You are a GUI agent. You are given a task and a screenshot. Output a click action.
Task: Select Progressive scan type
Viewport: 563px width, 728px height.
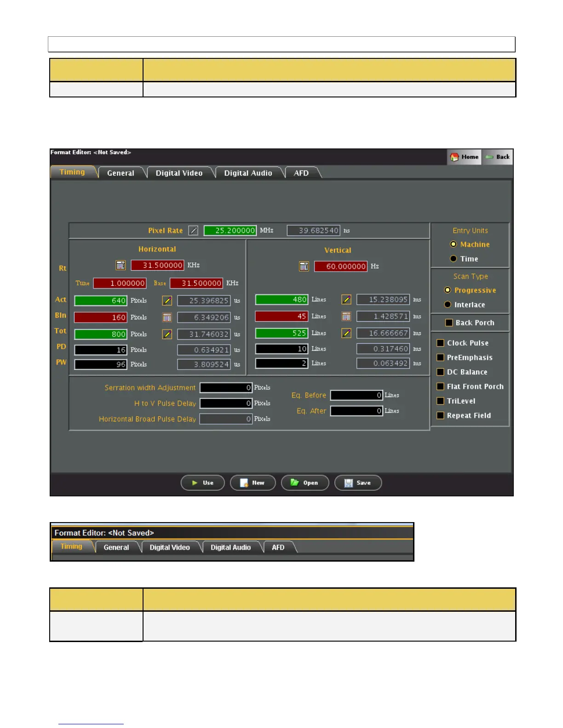point(447,290)
